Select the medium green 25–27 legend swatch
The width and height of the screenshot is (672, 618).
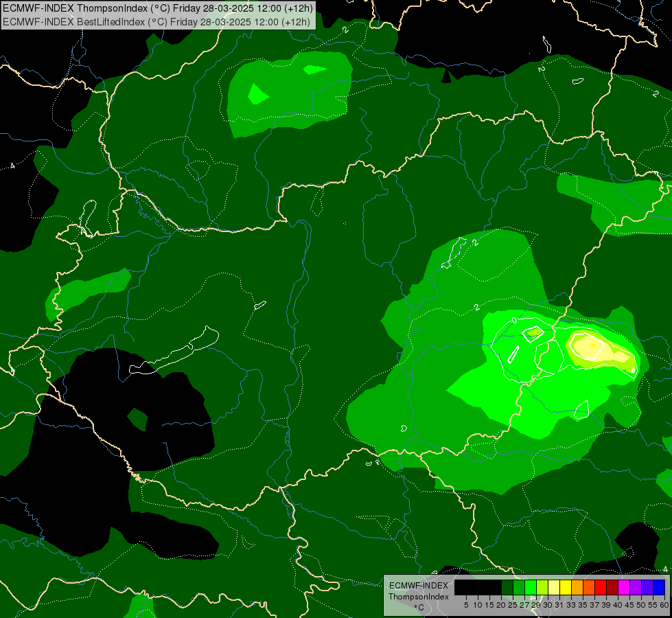(x=519, y=587)
